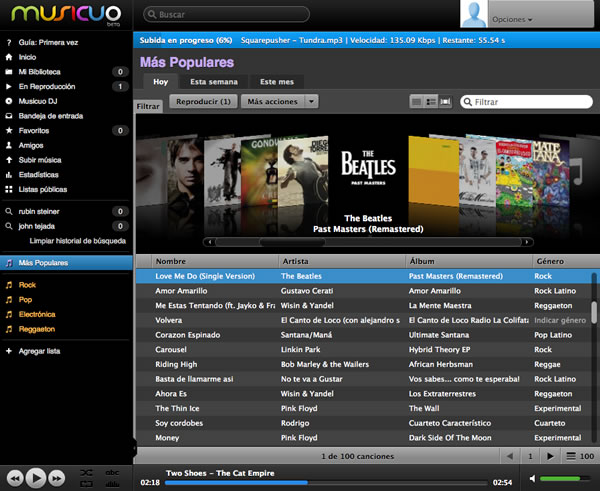Screen dimensions: 600x491
Task: Toggle the abc lyrics icon
Action: click(x=112, y=473)
